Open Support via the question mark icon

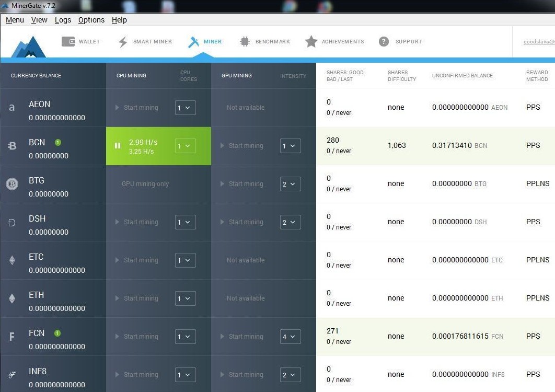(x=384, y=41)
